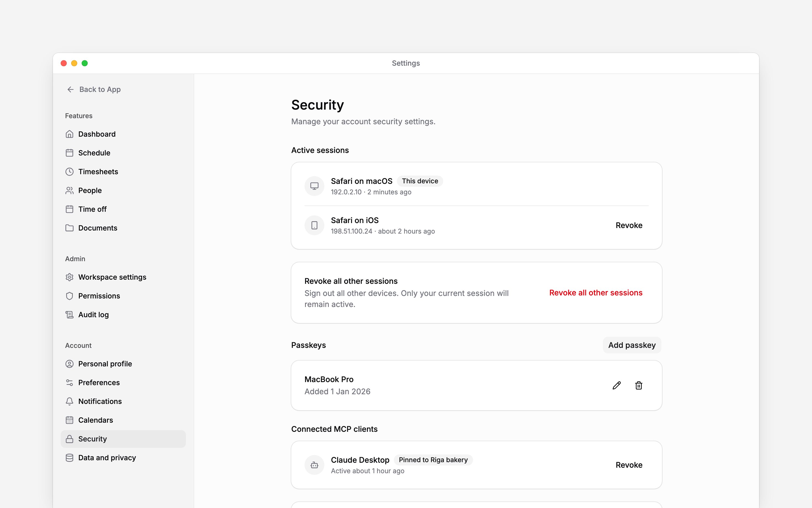Delete the MacBook Pro passkey with trash icon
This screenshot has height=508, width=812.
click(x=639, y=385)
